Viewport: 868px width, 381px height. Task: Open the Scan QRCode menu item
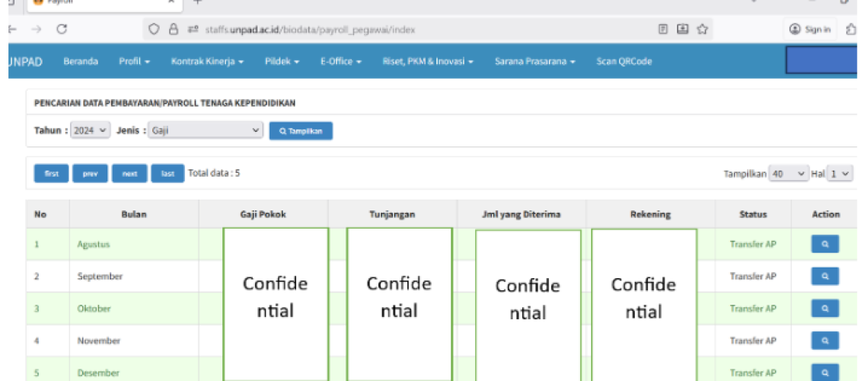point(624,62)
